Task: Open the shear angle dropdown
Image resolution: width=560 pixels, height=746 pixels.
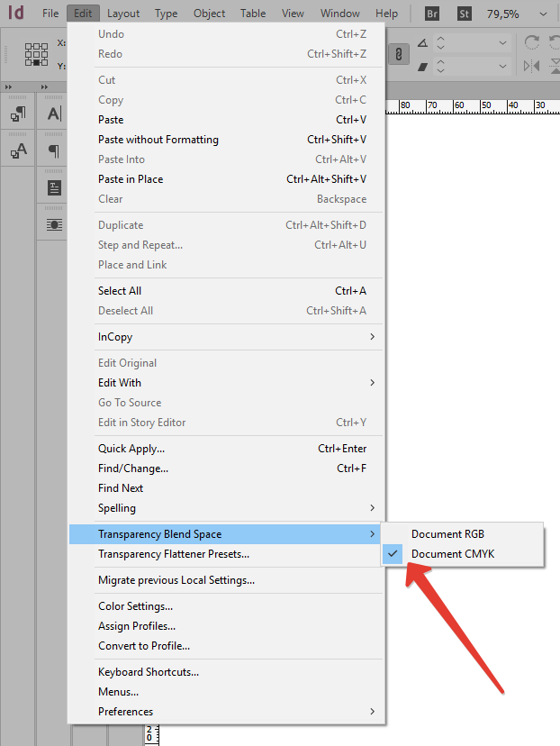Action: coord(502,66)
